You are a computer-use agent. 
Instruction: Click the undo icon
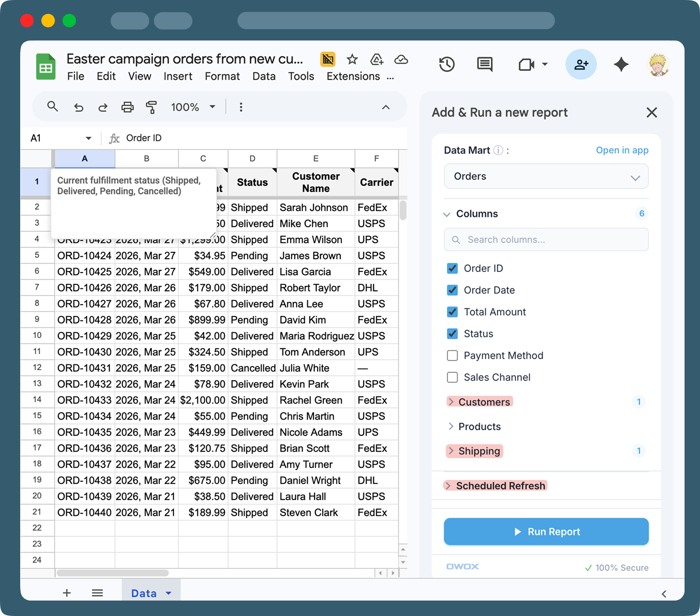tap(78, 107)
